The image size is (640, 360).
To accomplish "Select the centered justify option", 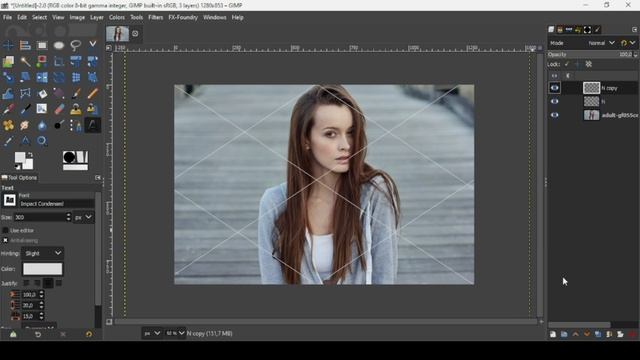I will tap(48, 283).
